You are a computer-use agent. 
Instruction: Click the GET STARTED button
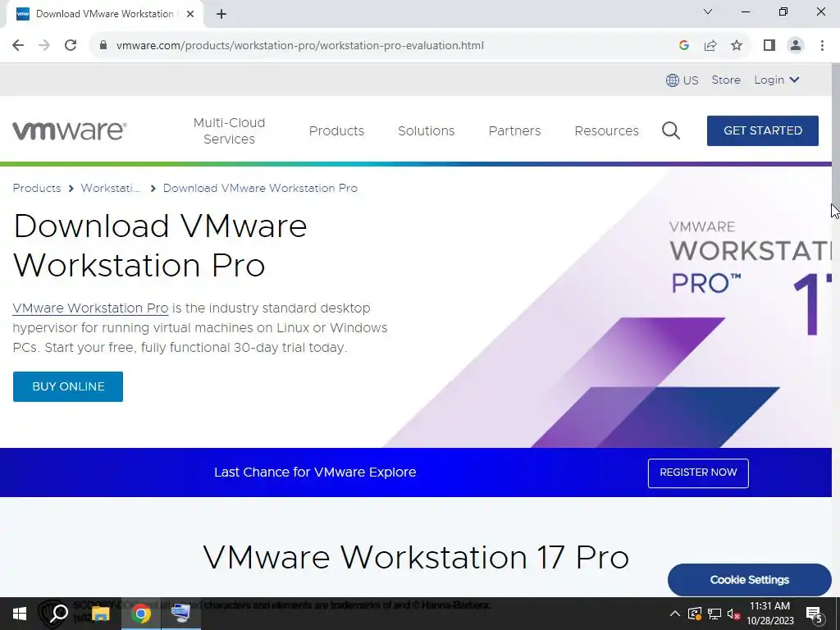click(763, 130)
